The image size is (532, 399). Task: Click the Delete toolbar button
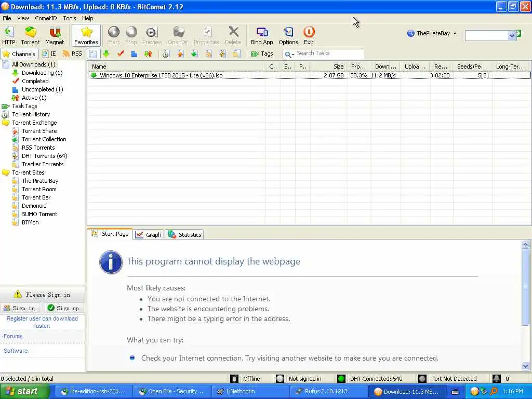tap(233, 36)
